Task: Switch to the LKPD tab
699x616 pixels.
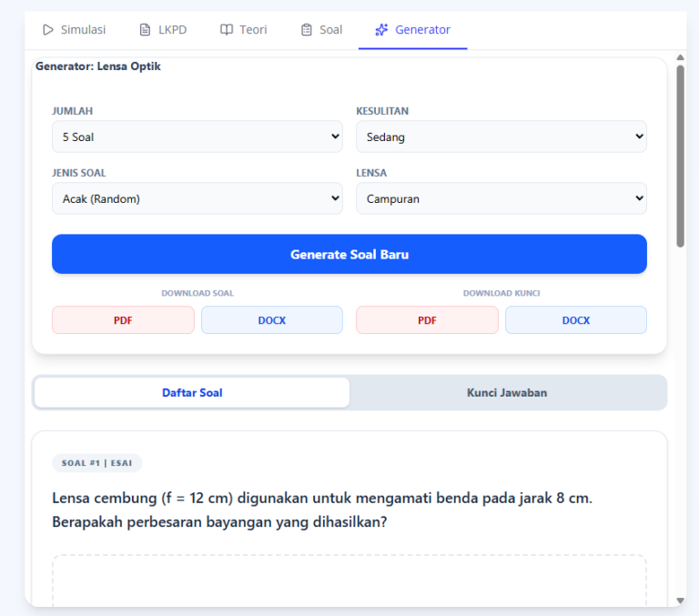Action: pos(162,30)
